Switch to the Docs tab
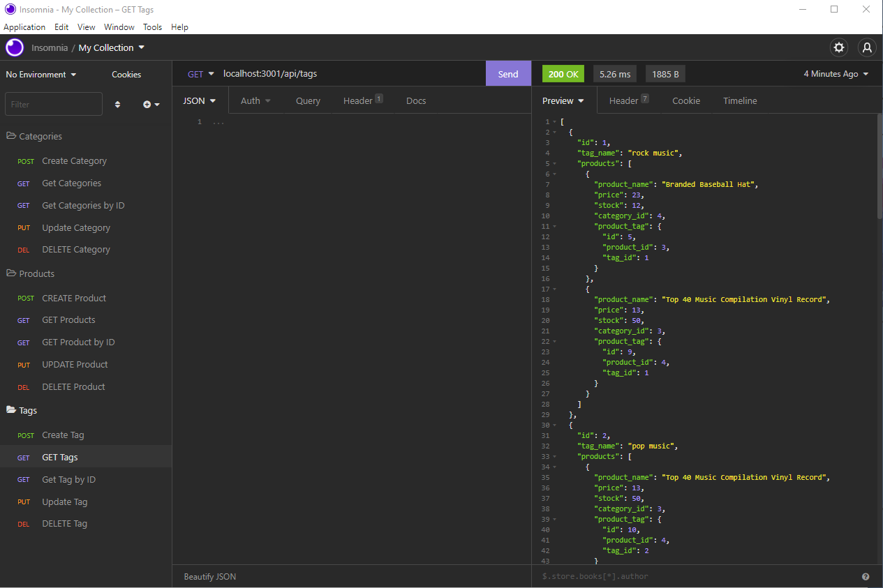883x588 pixels. click(x=415, y=100)
